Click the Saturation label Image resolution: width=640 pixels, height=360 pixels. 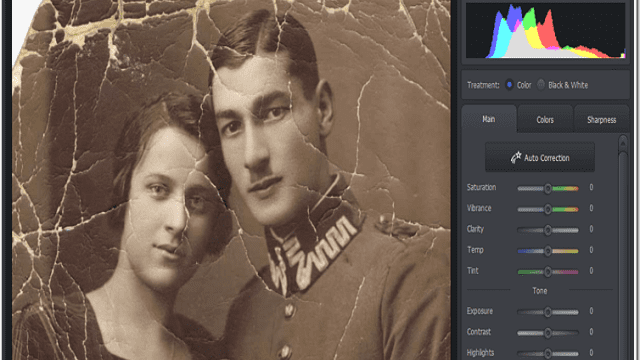pos(481,187)
